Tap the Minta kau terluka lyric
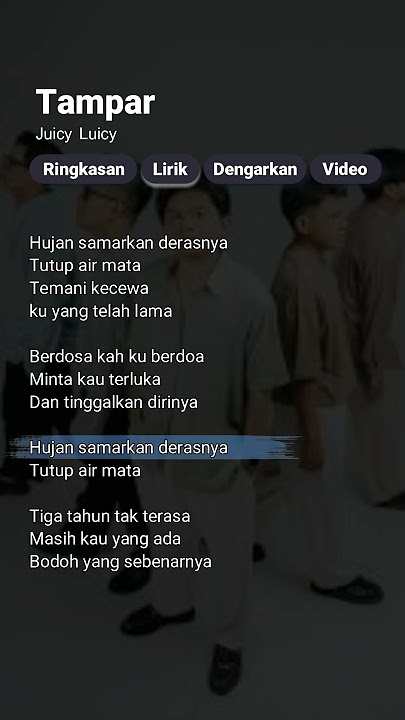 95,379
